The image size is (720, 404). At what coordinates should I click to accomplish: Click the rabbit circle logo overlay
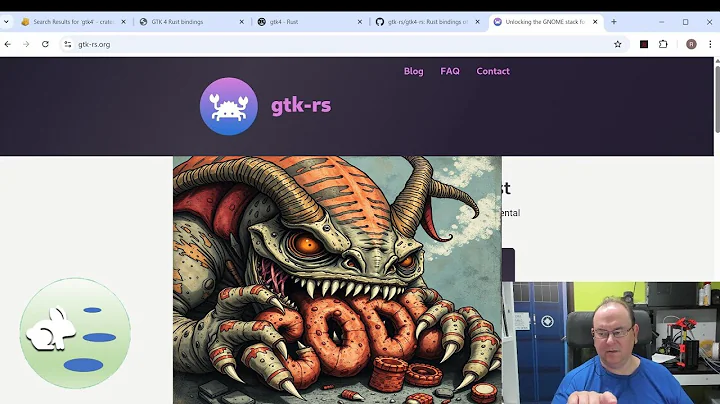point(75,333)
